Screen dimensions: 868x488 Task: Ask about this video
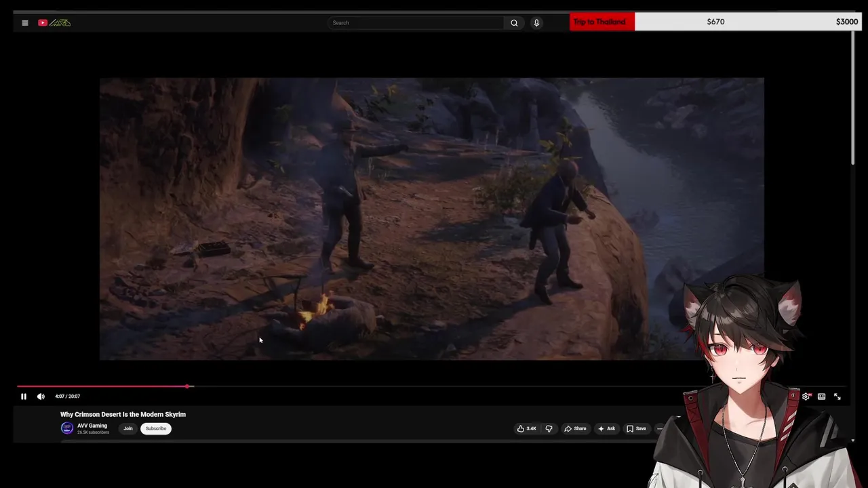(x=606, y=428)
